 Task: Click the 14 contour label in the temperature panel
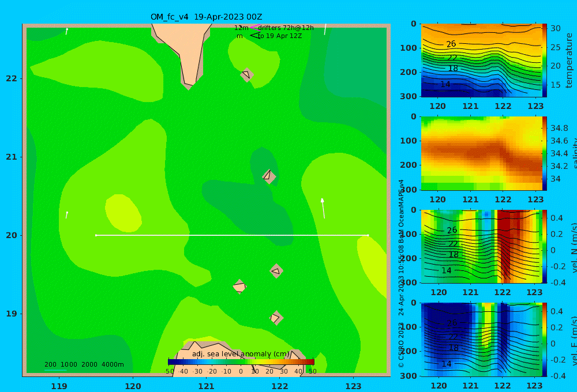pos(445,84)
